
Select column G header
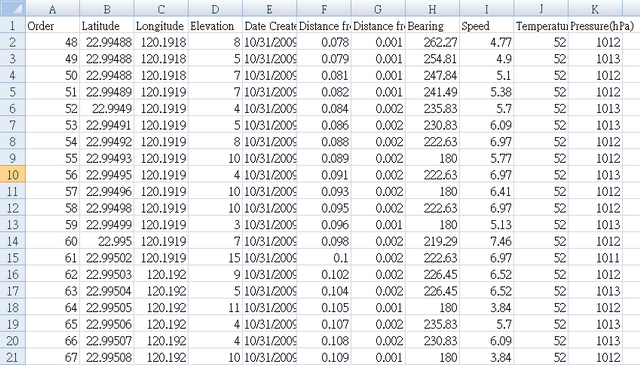pyautogui.click(x=378, y=8)
